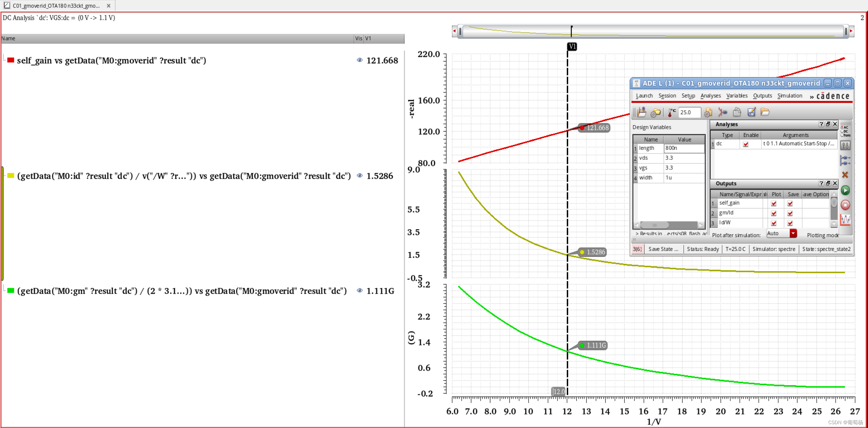Click temperature input field showing 25.0
The height and width of the screenshot is (428, 868).
coord(689,112)
